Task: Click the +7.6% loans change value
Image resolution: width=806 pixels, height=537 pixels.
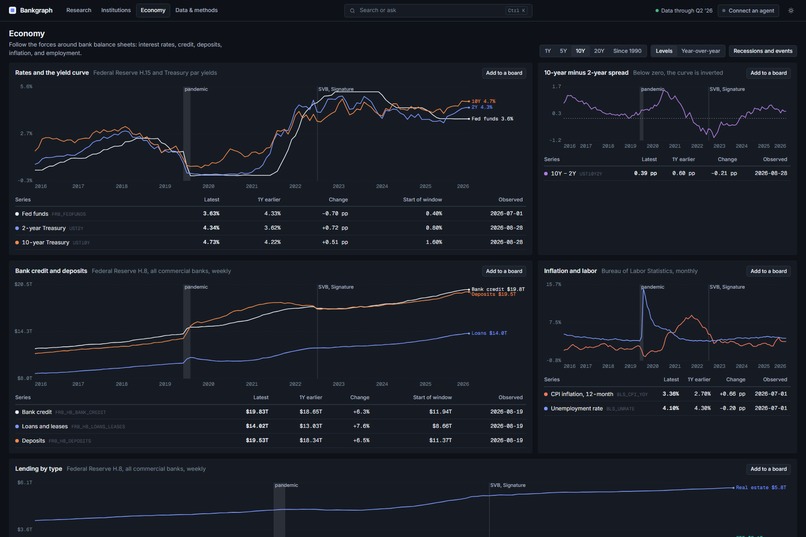Action: pos(361,426)
